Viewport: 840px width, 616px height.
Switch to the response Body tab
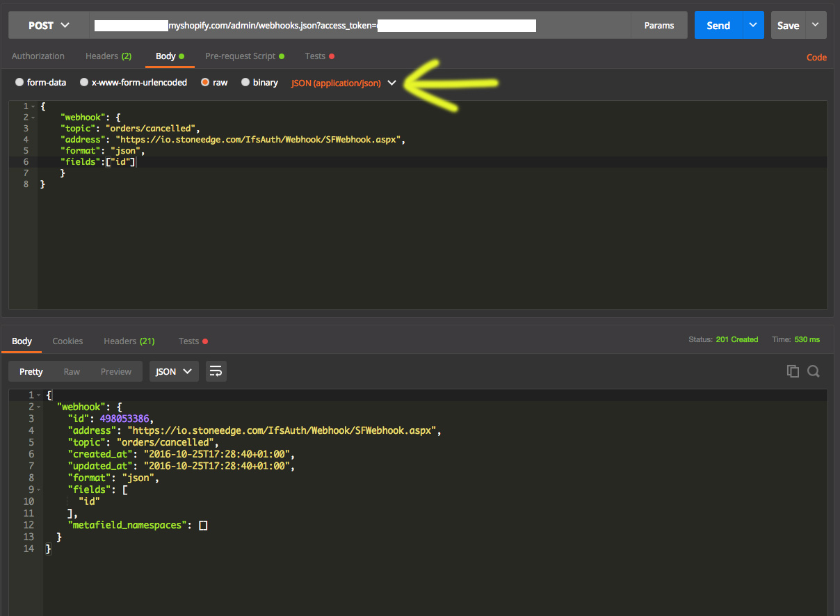pyautogui.click(x=22, y=341)
